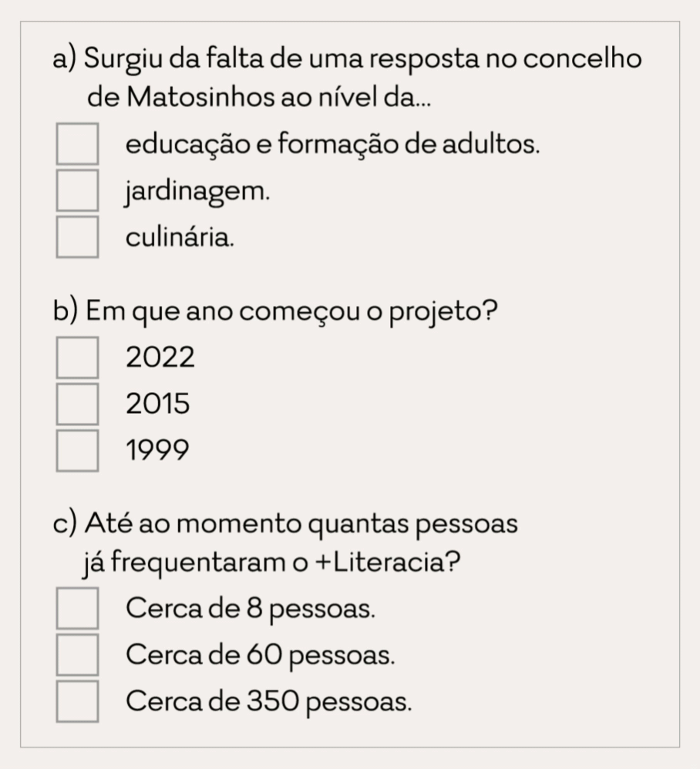Click the '2015' answer text
Viewport: 700px width, 769px height.
[x=158, y=404]
